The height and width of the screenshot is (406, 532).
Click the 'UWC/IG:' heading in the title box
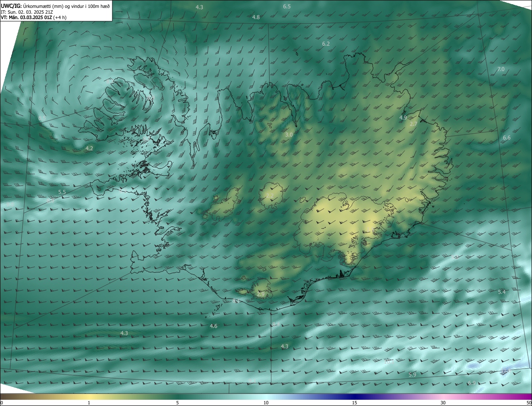click(x=11, y=6)
